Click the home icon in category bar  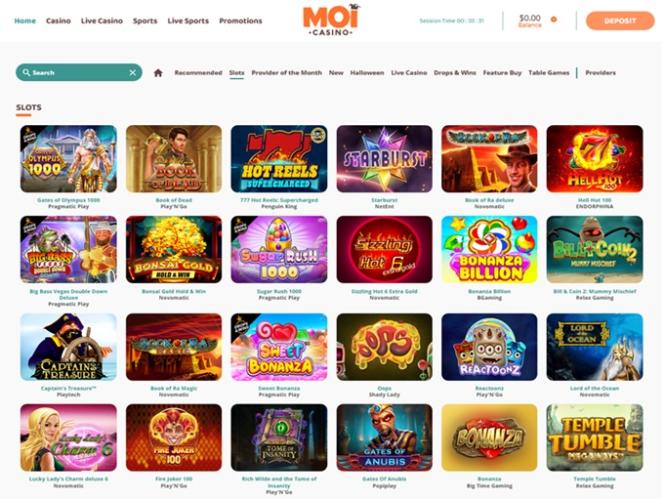pos(158,73)
